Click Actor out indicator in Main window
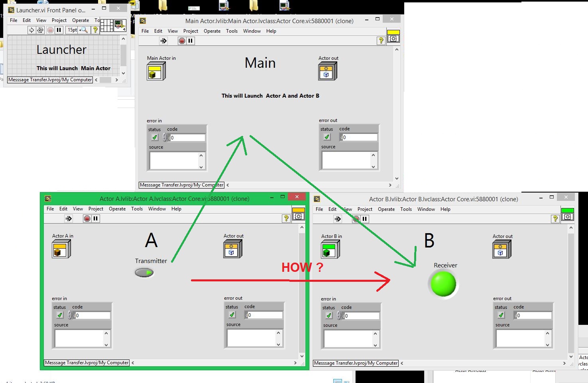 [328, 71]
